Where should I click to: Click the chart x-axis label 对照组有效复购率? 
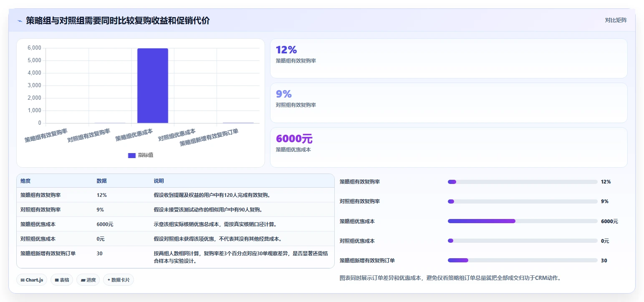[89, 135]
